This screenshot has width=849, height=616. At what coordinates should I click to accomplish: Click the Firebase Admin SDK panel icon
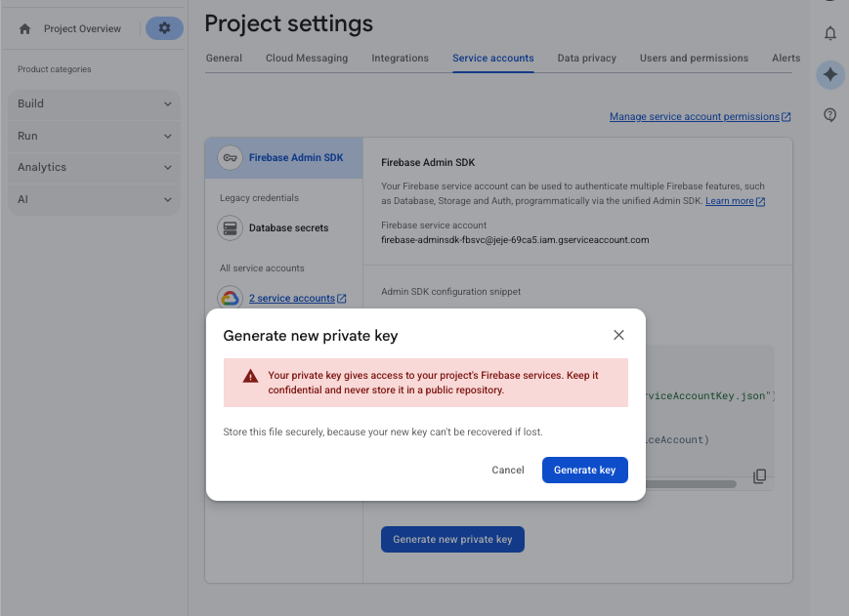coord(230,156)
